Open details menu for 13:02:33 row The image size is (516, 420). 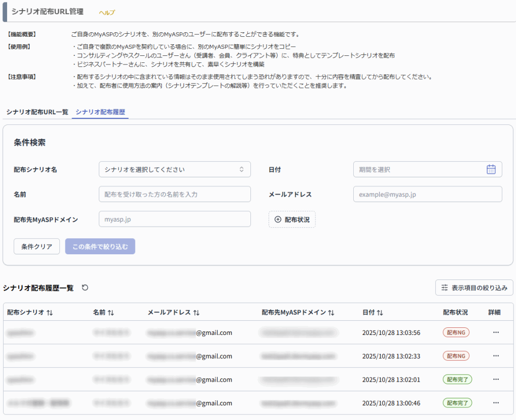click(496, 356)
